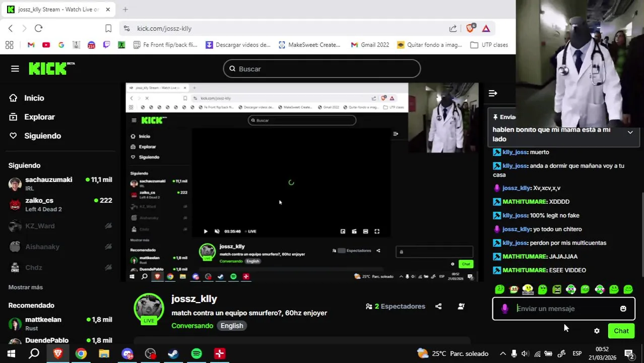This screenshot has width=644, height=363.
Task: Open the Quitar fondo a imagen bookmark
Action: tap(429, 45)
